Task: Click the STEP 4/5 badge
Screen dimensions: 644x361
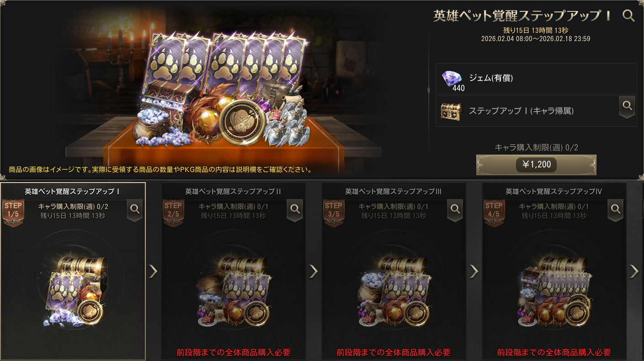Action: pyautogui.click(x=494, y=212)
